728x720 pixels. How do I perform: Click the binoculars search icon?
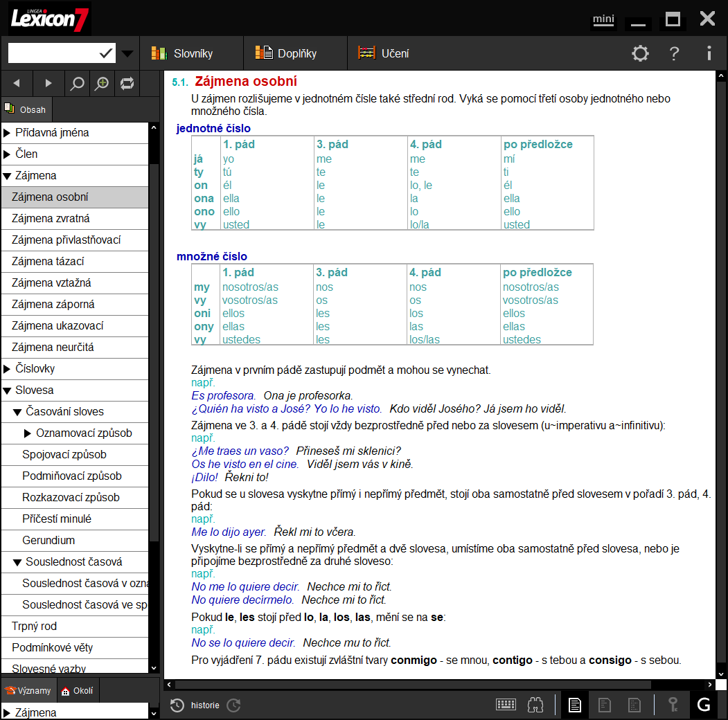tap(535, 705)
